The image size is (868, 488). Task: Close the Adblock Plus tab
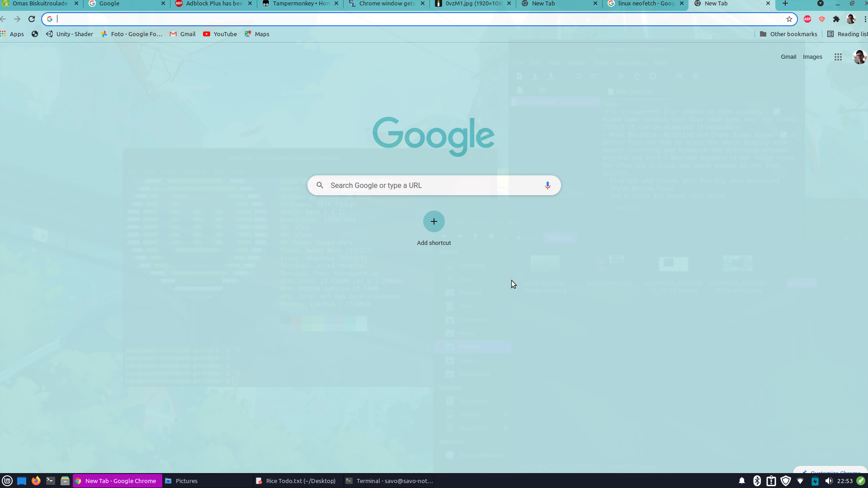pos(250,4)
